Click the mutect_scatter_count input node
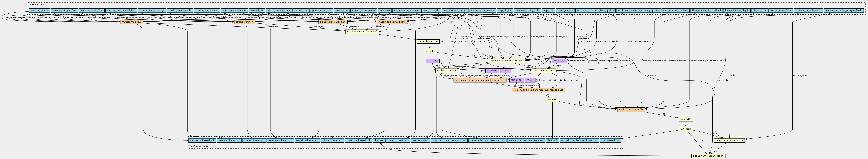This screenshot has height=159, width=868. [x=363, y=10]
